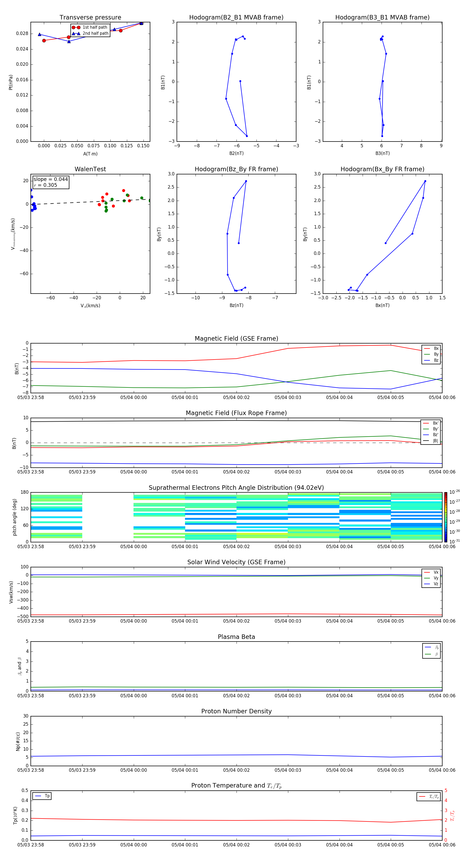This screenshot has height=868, width=473.
Task: Click the 'Plasma Beta' plot title
Action: [236, 637]
